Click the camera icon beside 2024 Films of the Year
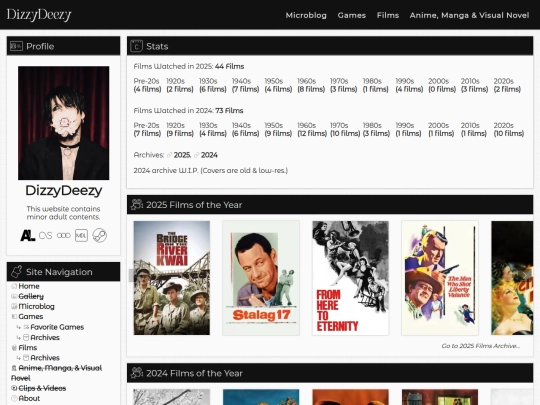The width and height of the screenshot is (540, 405). (137, 373)
